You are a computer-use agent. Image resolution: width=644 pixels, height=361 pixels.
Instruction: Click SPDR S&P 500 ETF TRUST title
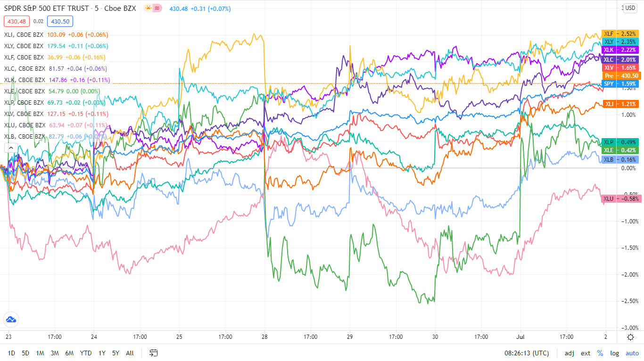pos(46,8)
